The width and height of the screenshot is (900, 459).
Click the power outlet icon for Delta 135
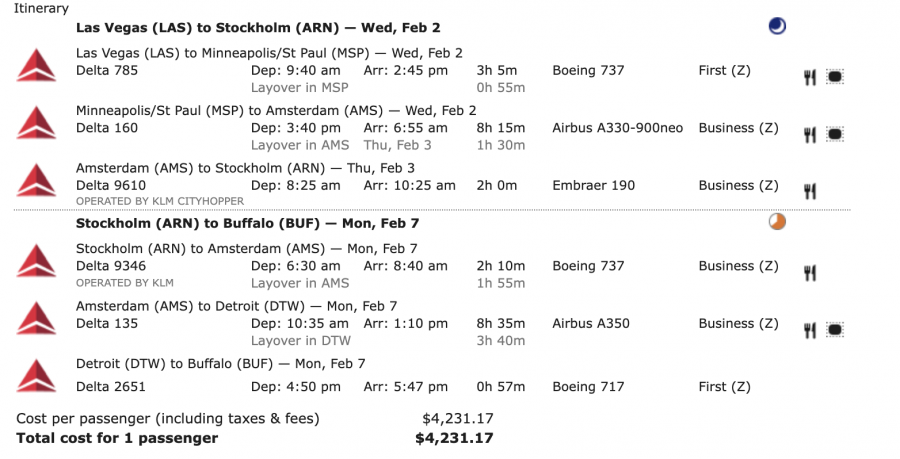point(834,329)
